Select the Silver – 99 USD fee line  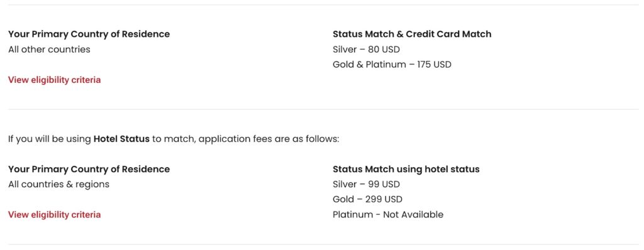366,184
